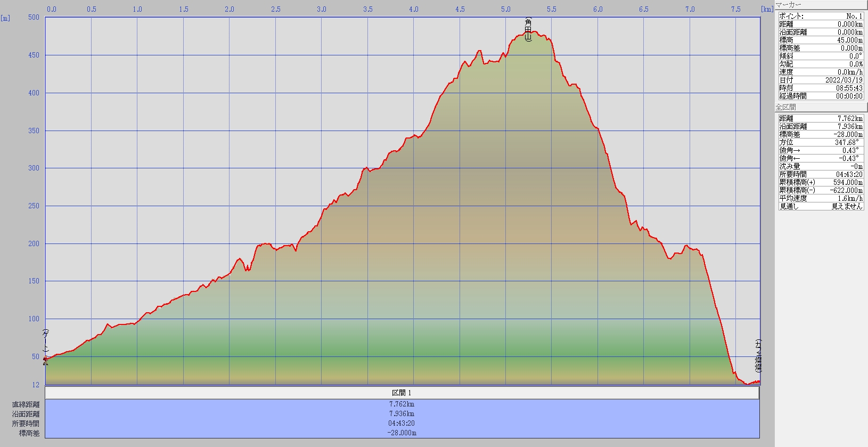Click the 平均速度 1.6km/h row

click(x=821, y=198)
